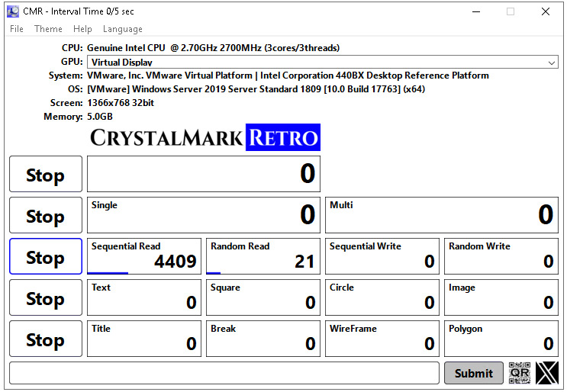The image size is (567, 392).
Task: Open the Theme menu
Action: coord(48,29)
